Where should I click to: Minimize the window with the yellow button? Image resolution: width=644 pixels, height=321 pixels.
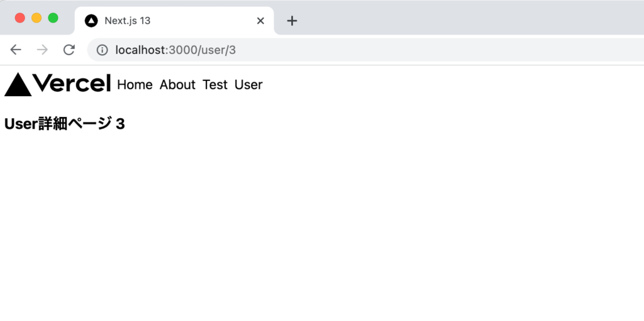36,18
